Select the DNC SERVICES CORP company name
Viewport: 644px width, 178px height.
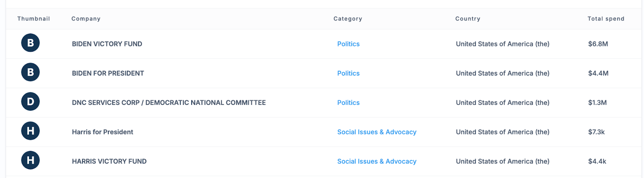point(169,103)
